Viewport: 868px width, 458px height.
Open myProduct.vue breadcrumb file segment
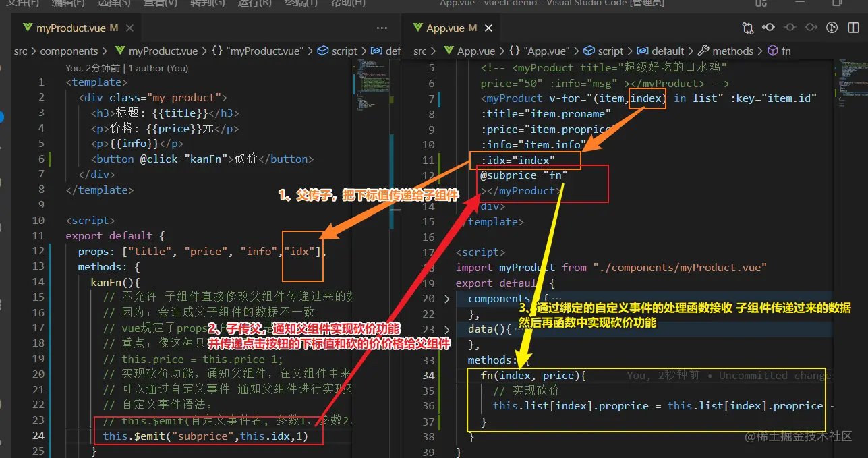(x=163, y=51)
